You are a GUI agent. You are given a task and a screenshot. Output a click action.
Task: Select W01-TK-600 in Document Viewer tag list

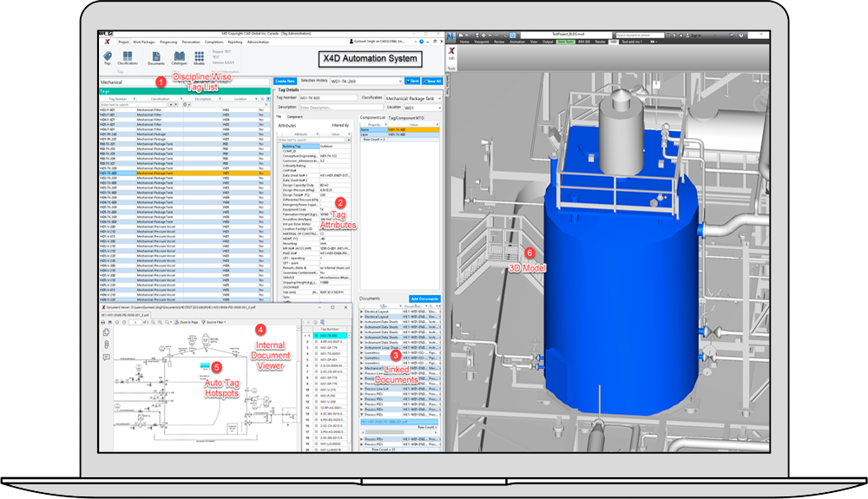[330, 335]
